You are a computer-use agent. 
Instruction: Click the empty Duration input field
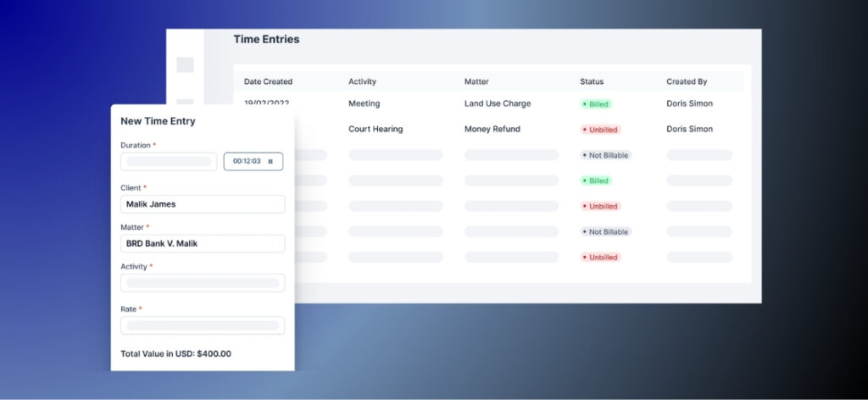[x=169, y=161]
